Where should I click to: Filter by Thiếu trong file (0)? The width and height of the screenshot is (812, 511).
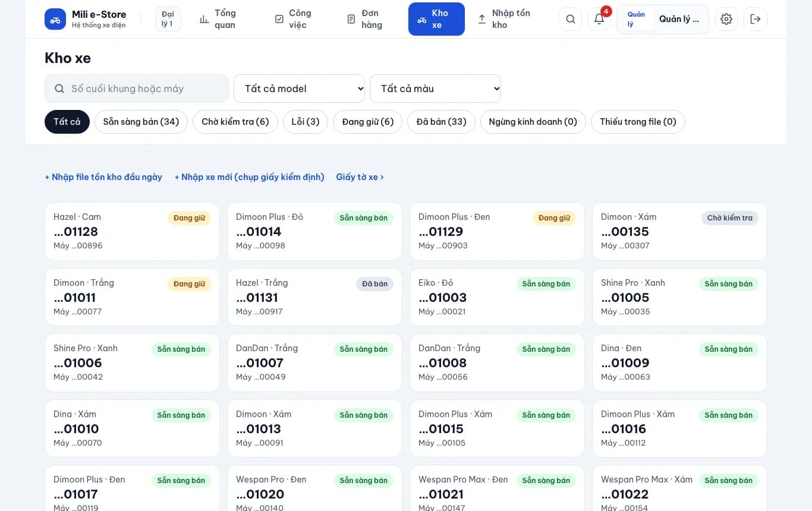click(x=638, y=122)
